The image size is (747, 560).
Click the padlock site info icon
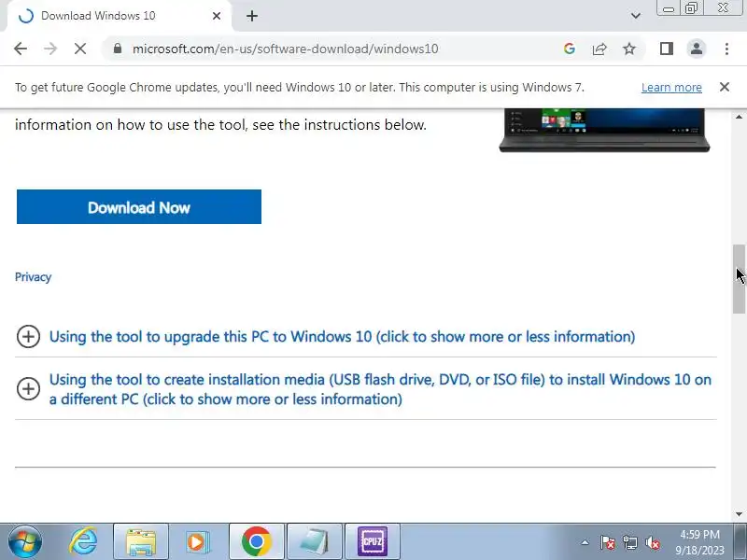click(118, 49)
